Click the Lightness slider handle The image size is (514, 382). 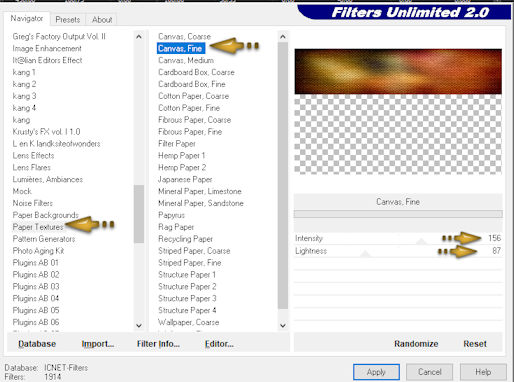click(365, 254)
